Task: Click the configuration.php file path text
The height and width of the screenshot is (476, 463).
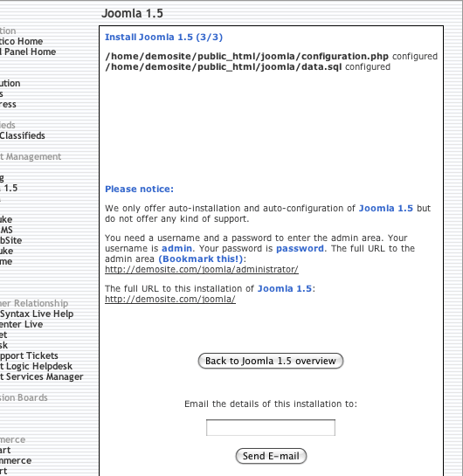Action: point(247,57)
